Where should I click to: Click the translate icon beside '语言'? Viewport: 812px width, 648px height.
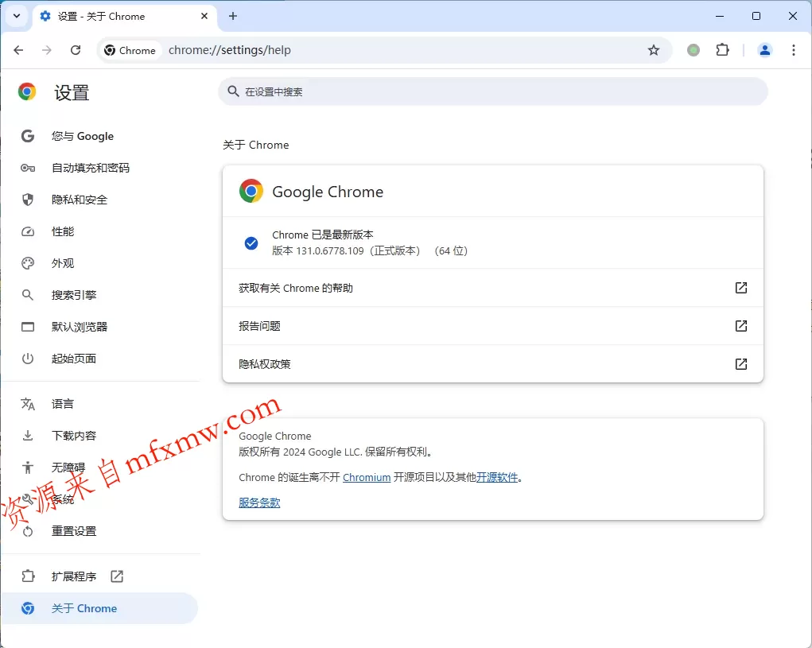pos(28,404)
